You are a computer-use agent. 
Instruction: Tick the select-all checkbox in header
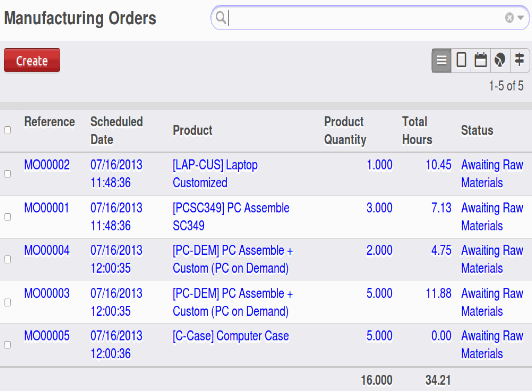(7, 130)
